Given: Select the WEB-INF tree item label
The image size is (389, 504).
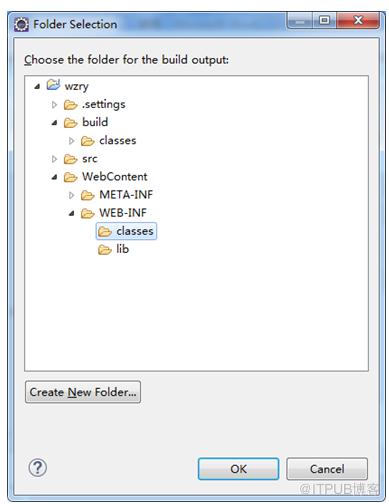Looking at the screenshot, I should 123,213.
